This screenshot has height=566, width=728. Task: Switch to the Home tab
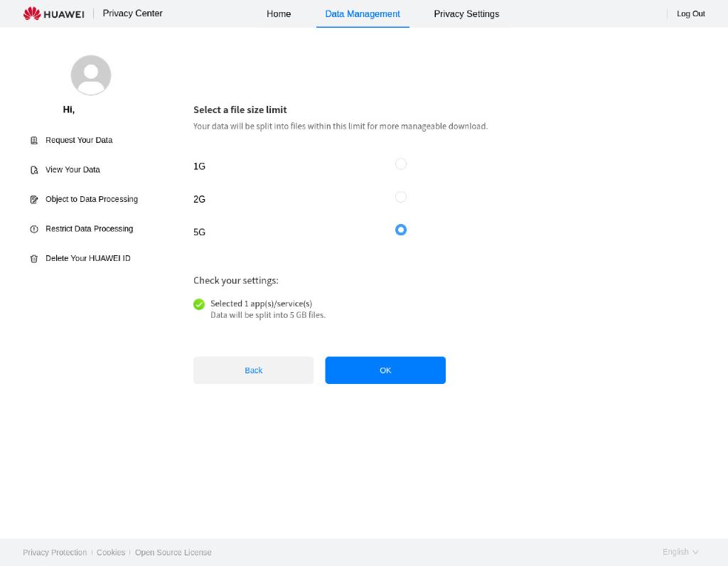(x=279, y=14)
